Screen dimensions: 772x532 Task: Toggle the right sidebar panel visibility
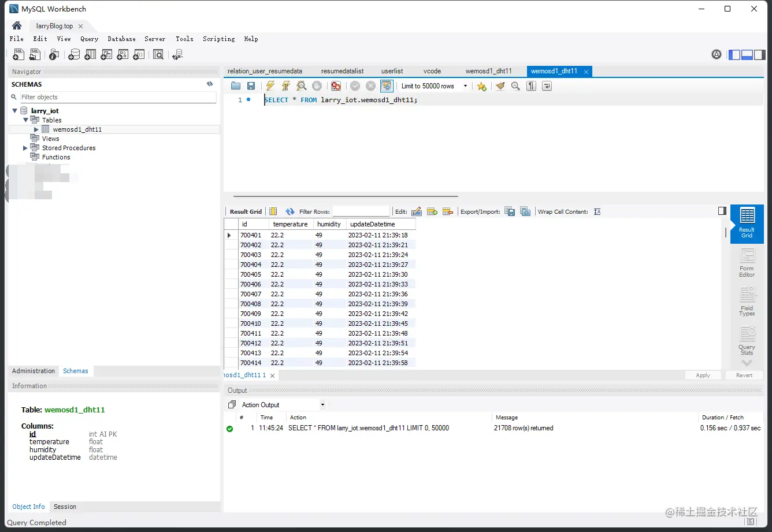tap(759, 55)
